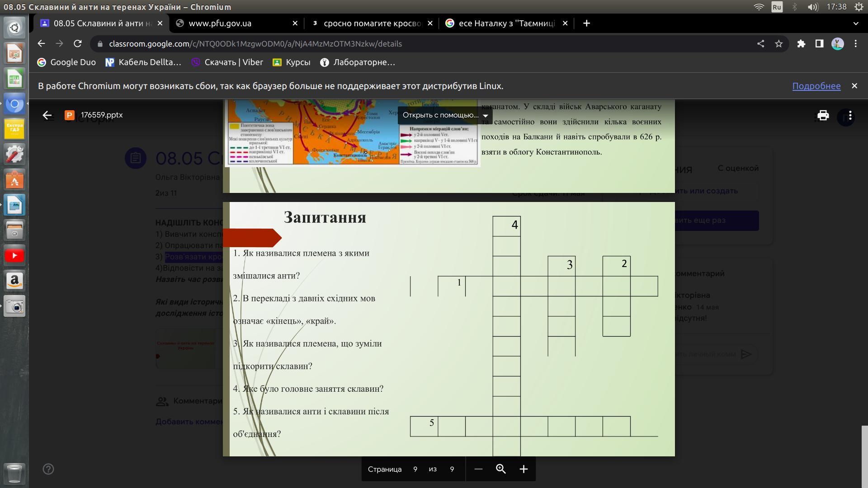The width and height of the screenshot is (868, 488).
Task: Open system tools wrench icon in dock
Action: point(14,155)
